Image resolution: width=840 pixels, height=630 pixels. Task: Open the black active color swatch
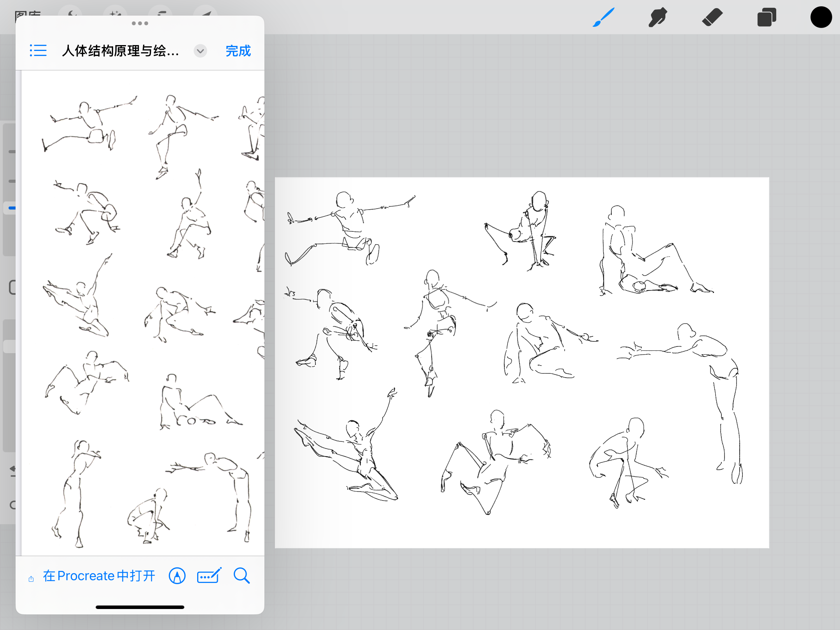[821, 17]
